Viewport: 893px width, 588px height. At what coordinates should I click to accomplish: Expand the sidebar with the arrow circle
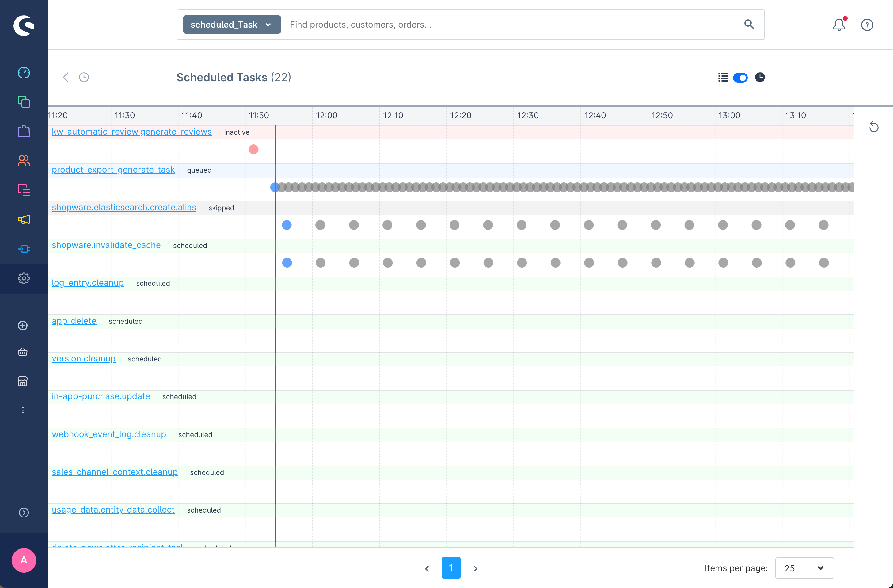pos(24,513)
